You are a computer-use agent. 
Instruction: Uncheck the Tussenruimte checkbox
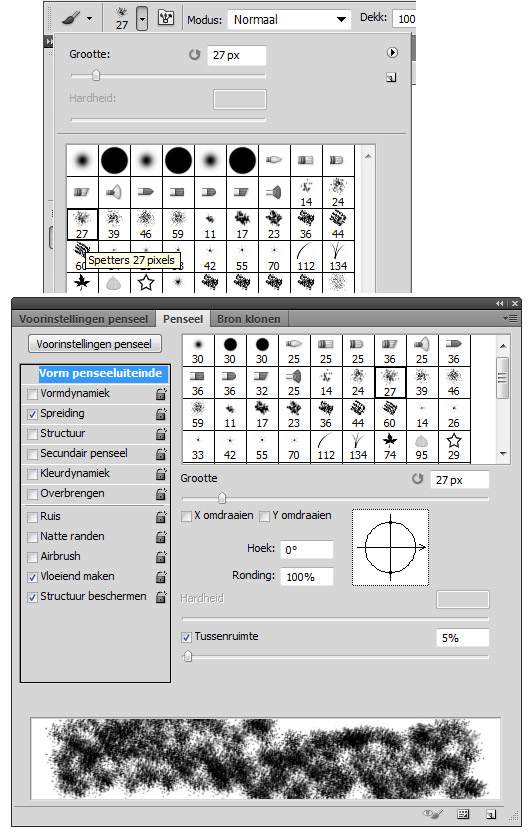point(186,637)
